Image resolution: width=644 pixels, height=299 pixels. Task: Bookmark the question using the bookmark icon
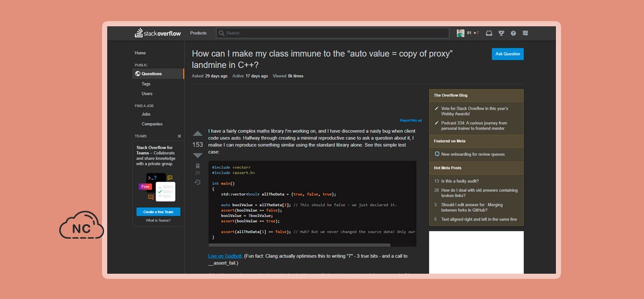tap(197, 166)
